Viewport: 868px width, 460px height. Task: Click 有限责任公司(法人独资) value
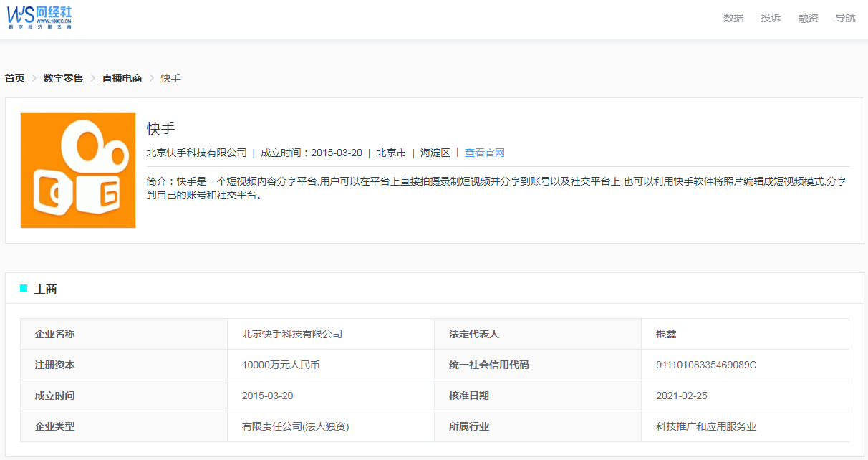296,426
